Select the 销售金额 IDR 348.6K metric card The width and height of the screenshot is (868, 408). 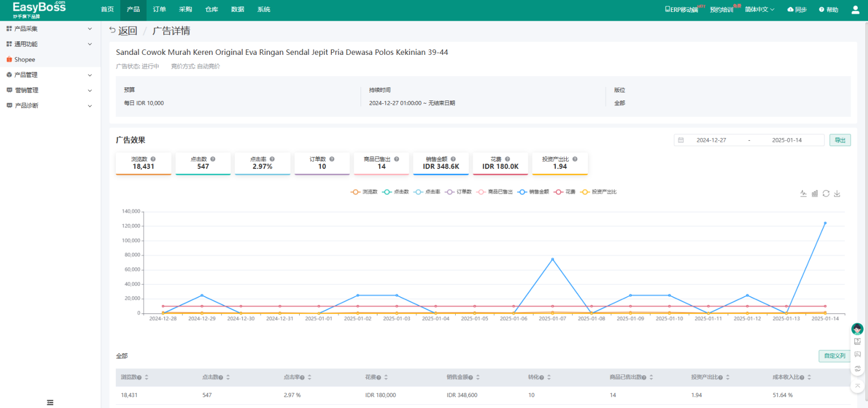(441, 164)
